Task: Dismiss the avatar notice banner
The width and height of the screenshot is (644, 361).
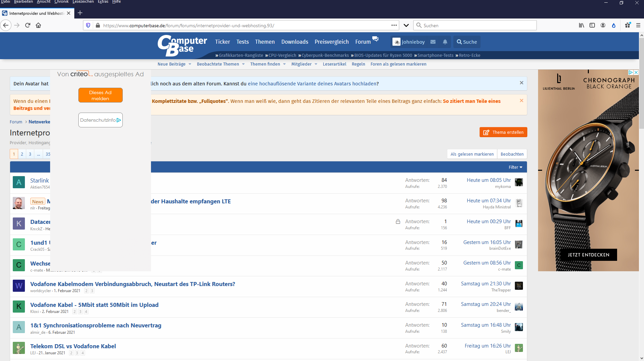Action: 522,83
